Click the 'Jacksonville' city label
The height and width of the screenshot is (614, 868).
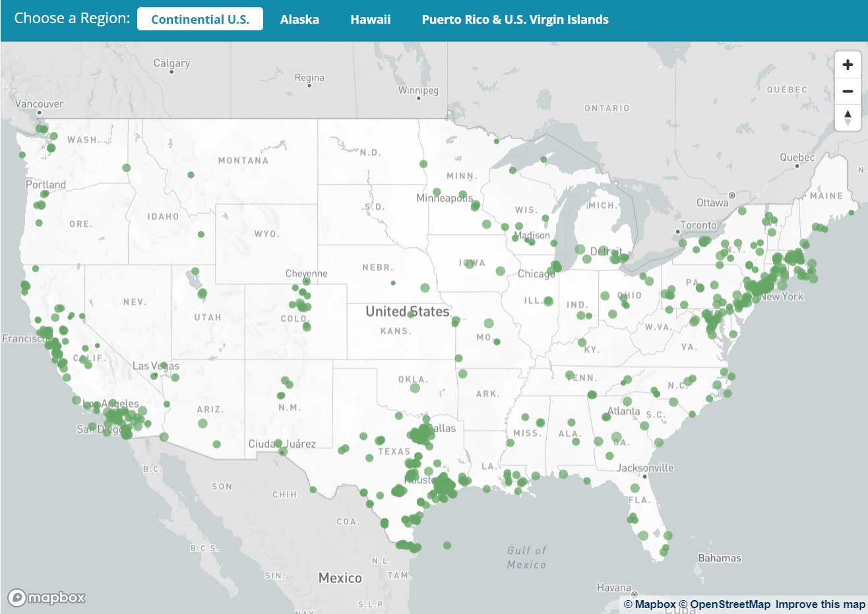[x=645, y=468]
